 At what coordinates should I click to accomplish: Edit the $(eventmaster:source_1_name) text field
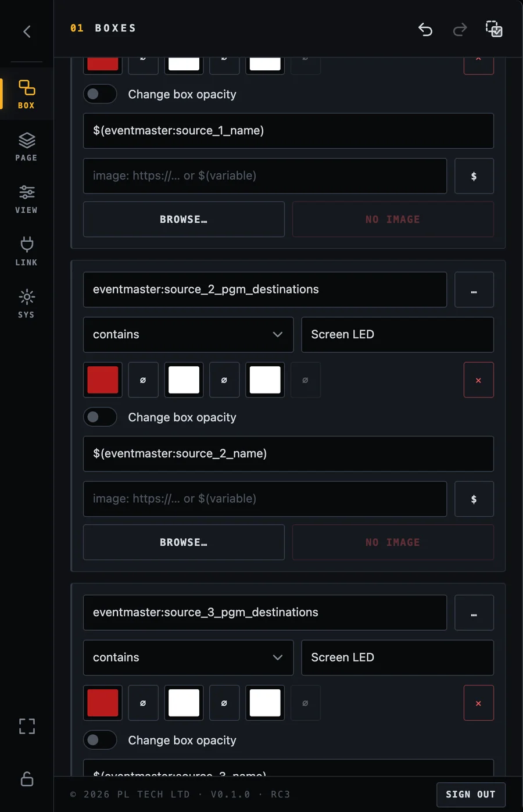coord(288,131)
